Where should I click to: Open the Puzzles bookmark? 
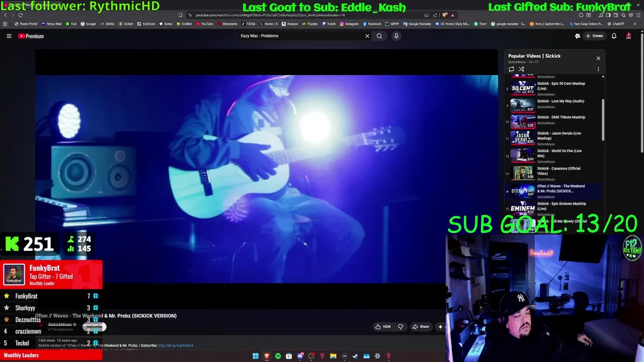pos(310,24)
